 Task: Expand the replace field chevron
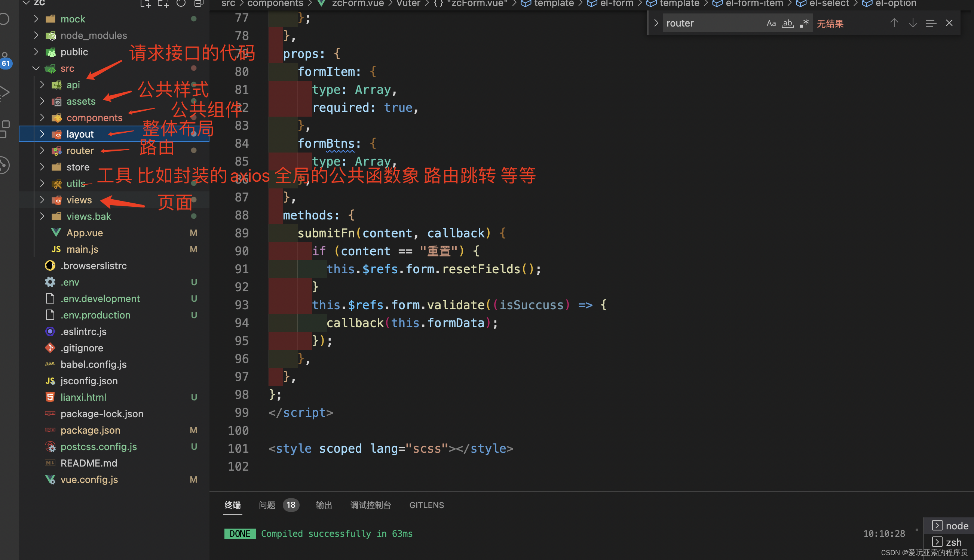tap(656, 24)
